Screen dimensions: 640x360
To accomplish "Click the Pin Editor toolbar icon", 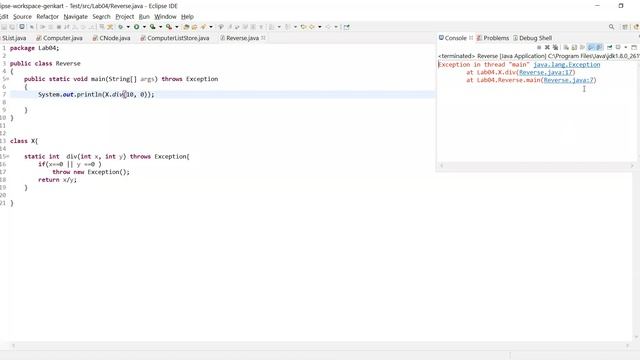I will coord(347,27).
